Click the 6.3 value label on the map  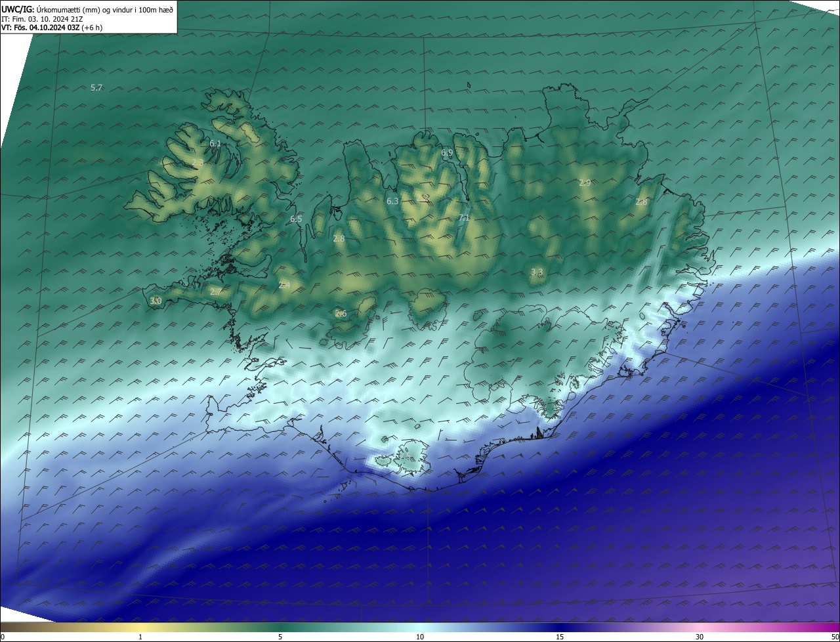pos(392,201)
